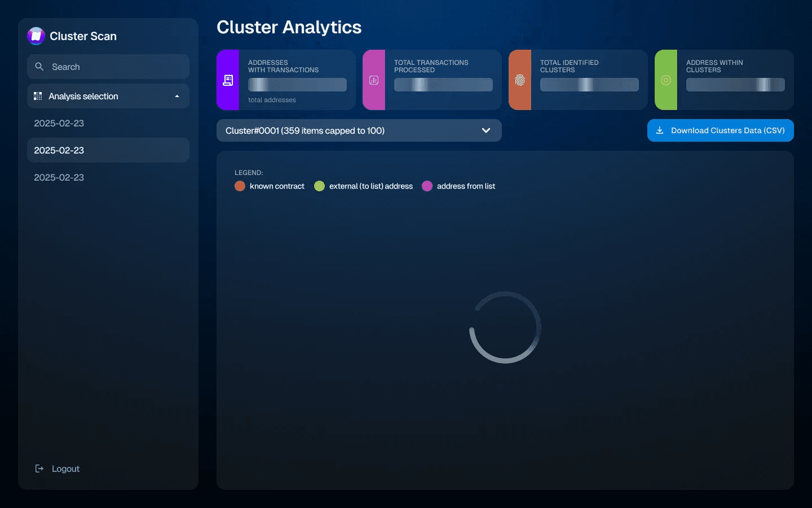Screen dimensions: 812x508
Task: Collapse the Analysis selection section
Action: (177, 97)
